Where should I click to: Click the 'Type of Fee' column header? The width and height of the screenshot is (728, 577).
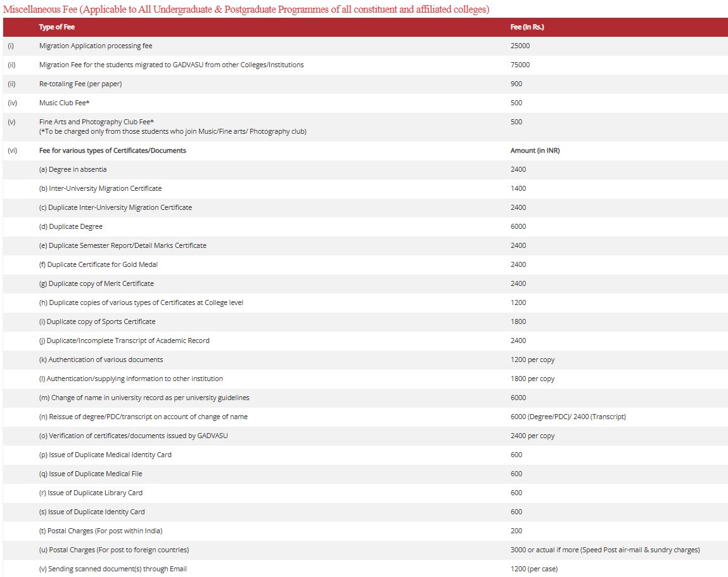[x=57, y=27]
